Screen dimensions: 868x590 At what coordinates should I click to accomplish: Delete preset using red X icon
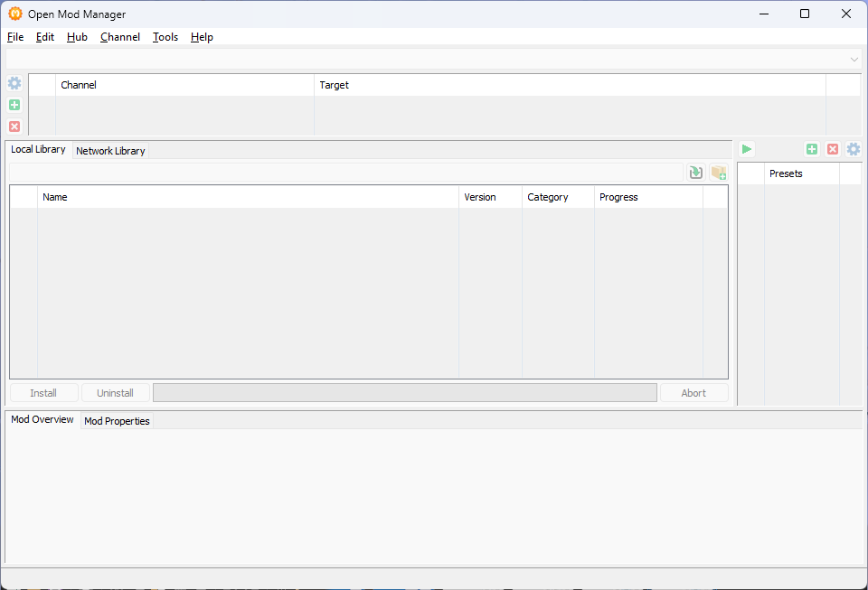tap(833, 149)
